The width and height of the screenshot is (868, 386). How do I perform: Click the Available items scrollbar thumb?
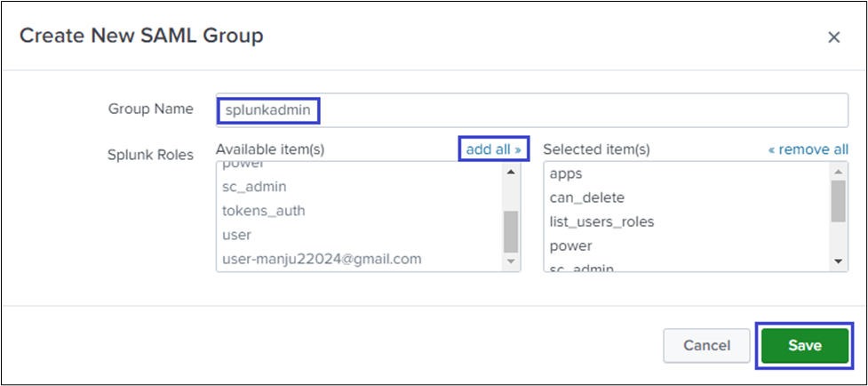point(511,231)
